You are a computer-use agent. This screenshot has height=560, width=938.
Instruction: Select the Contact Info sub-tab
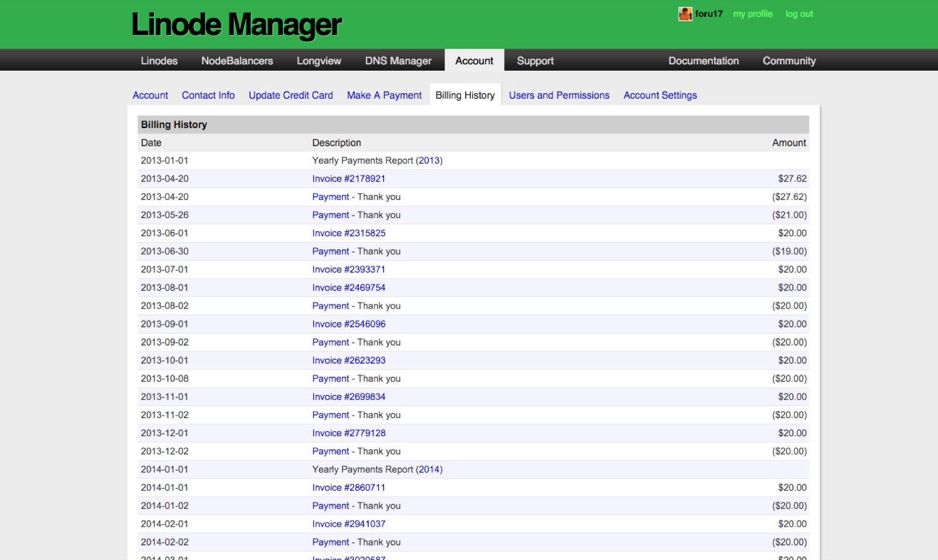click(208, 95)
